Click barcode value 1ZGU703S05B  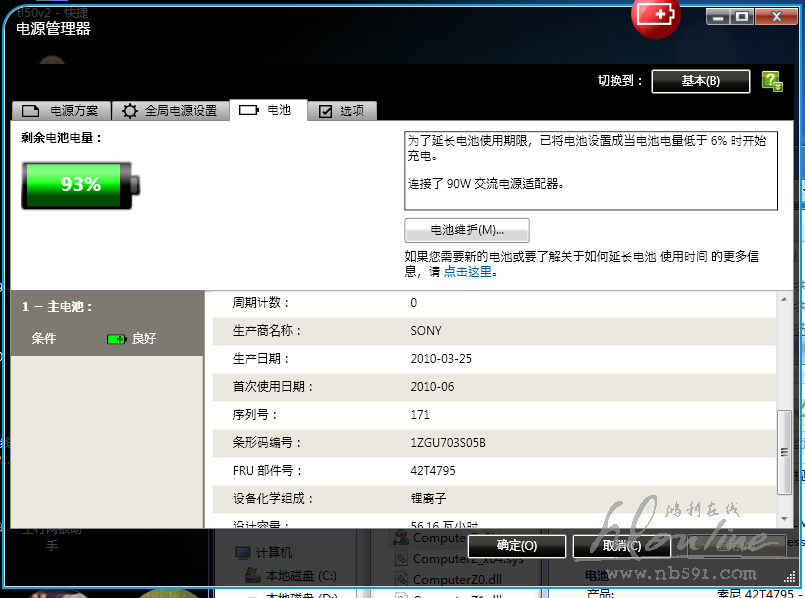pos(448,443)
